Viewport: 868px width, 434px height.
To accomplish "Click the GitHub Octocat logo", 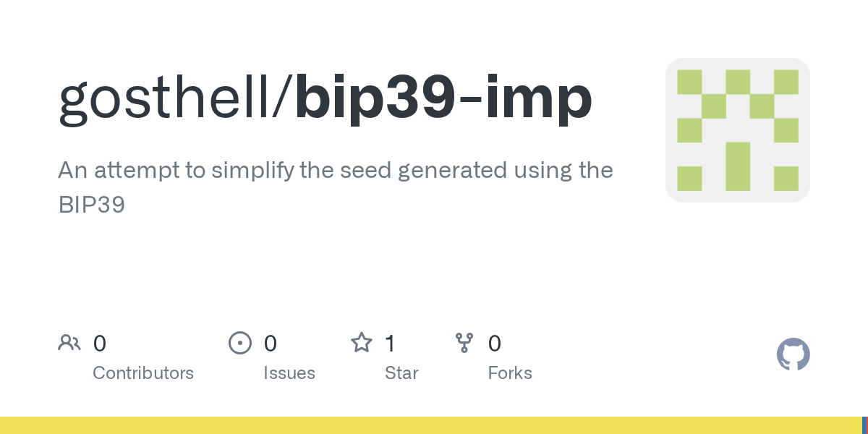I will pos(793,355).
